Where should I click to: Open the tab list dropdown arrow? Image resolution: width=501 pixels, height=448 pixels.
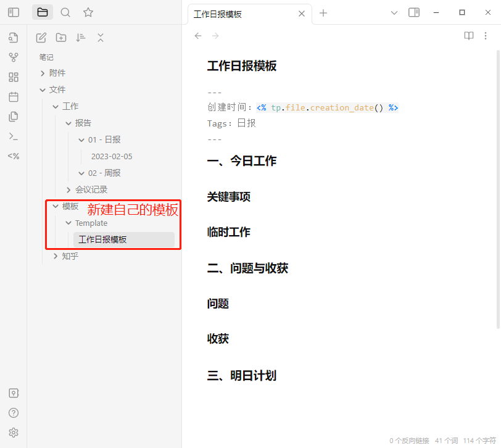point(395,12)
